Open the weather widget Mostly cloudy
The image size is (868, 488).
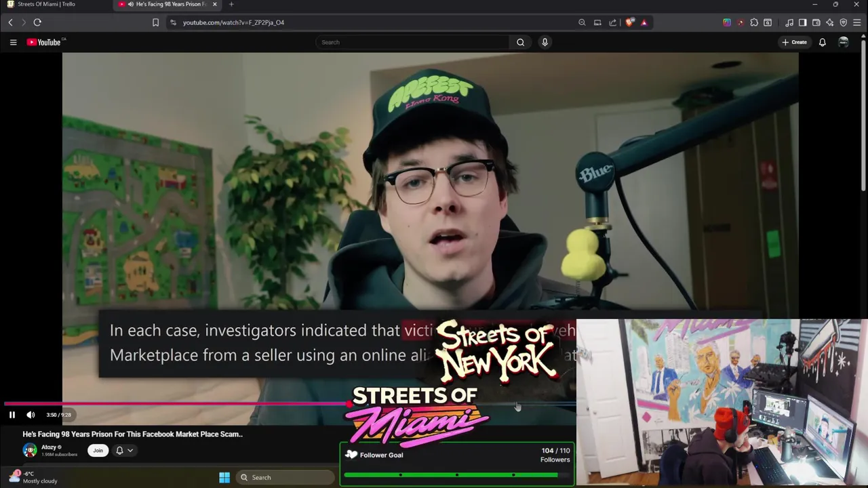(x=33, y=477)
